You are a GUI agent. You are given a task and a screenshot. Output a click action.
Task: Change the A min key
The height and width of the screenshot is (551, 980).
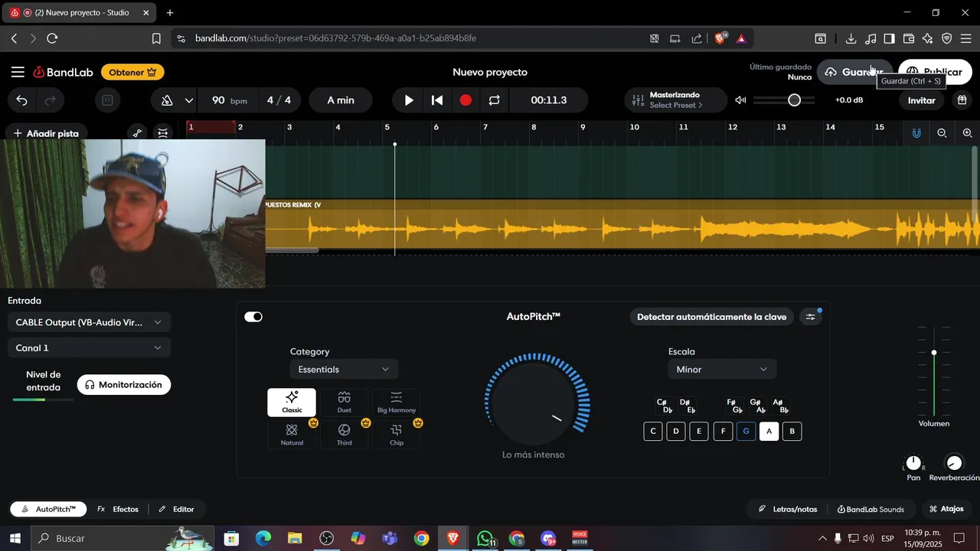(341, 100)
